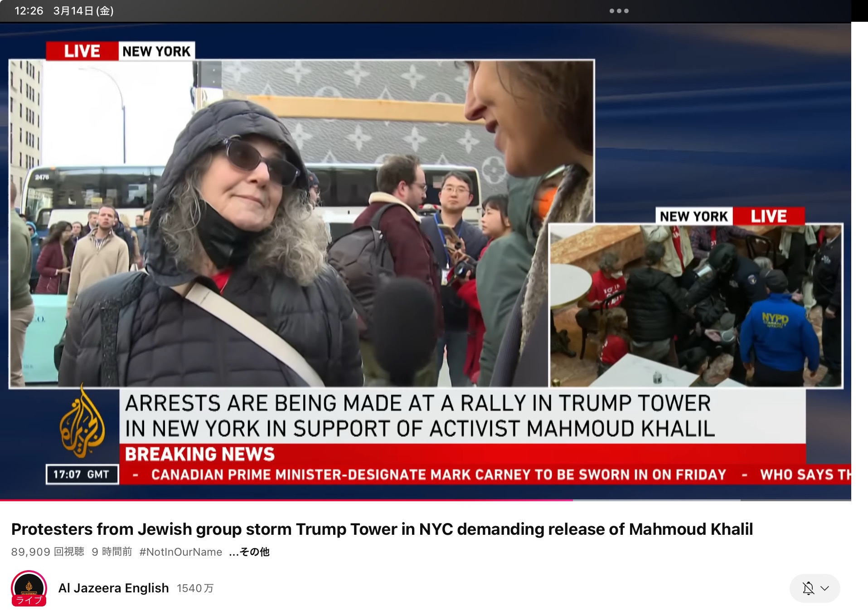This screenshot has height=611, width=868.
Task: Expand the chevron beside the notification bell
Action: [x=825, y=588]
